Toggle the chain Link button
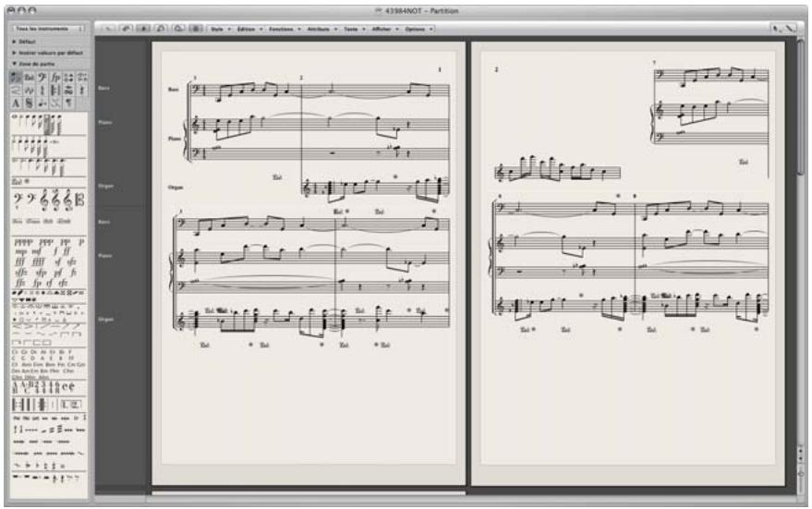812x509 pixels. [126, 29]
